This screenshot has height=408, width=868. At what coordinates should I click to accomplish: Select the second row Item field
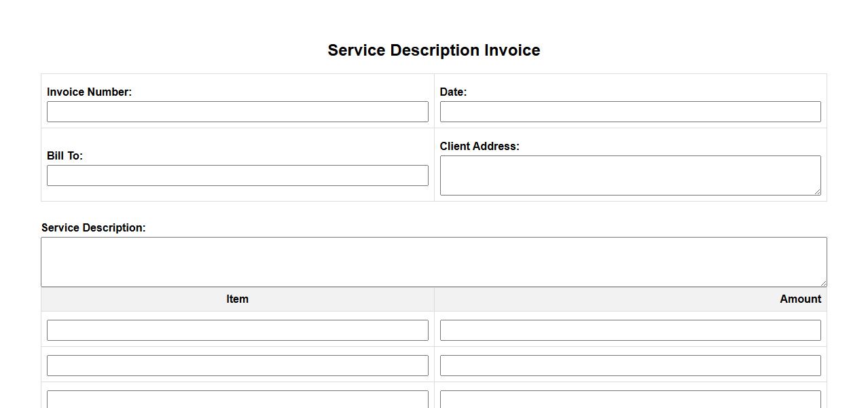[x=237, y=366]
